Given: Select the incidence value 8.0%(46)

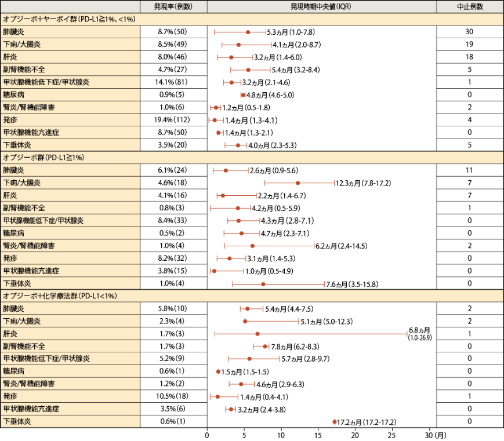Looking at the screenshot, I should (x=173, y=57).
